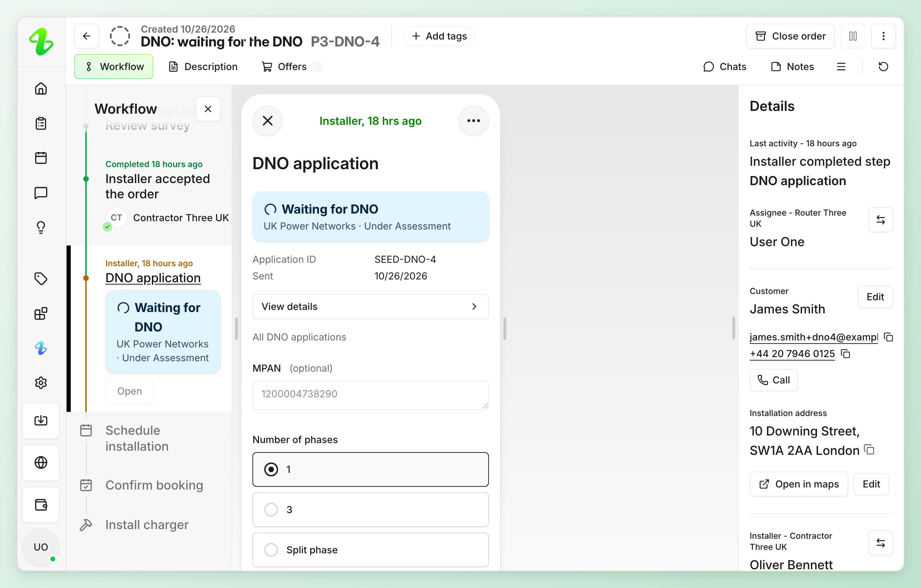The height and width of the screenshot is (588, 921).
Task: Click the SEED-DNO-4 application ID value
Action: tap(405, 259)
